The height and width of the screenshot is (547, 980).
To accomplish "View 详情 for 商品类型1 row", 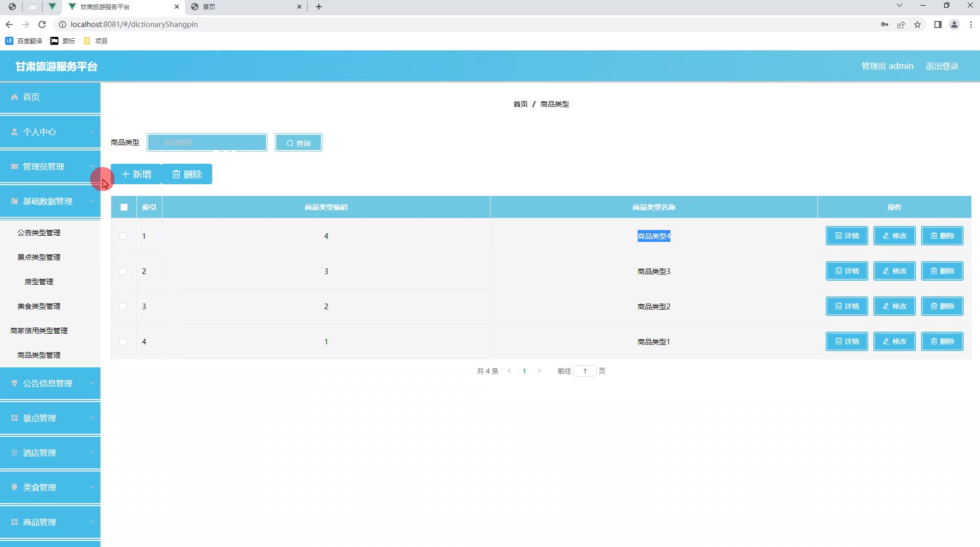I will (847, 341).
